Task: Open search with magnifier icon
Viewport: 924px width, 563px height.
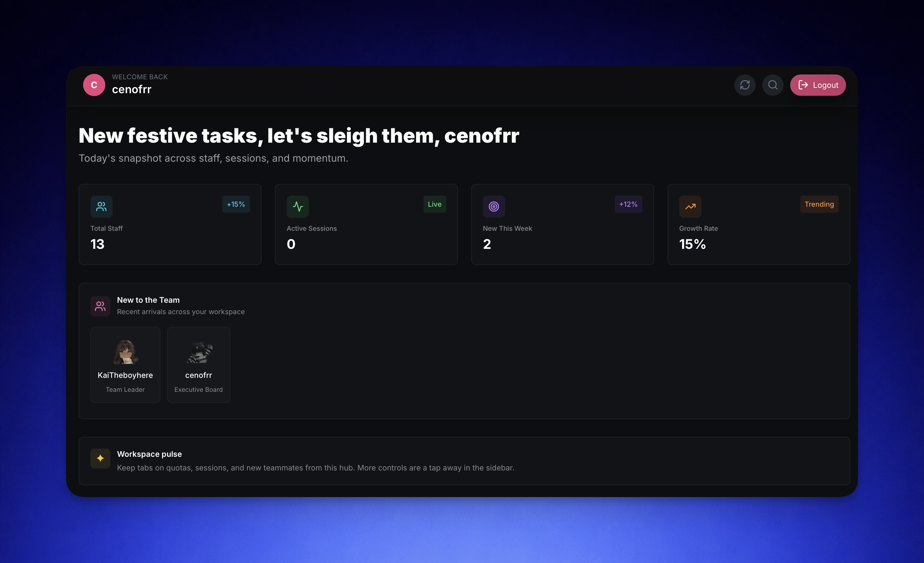Action: 772,85
